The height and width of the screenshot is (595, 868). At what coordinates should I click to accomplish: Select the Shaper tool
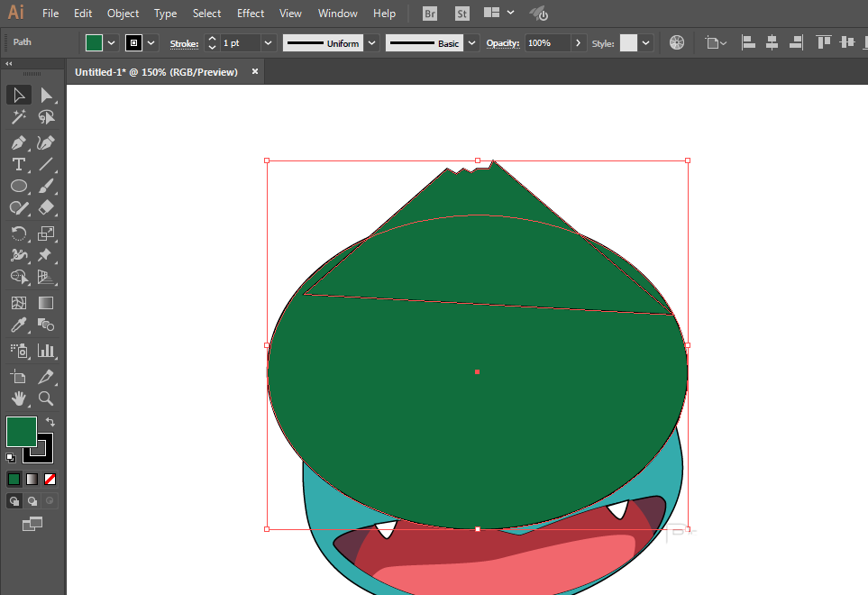pyautogui.click(x=19, y=207)
